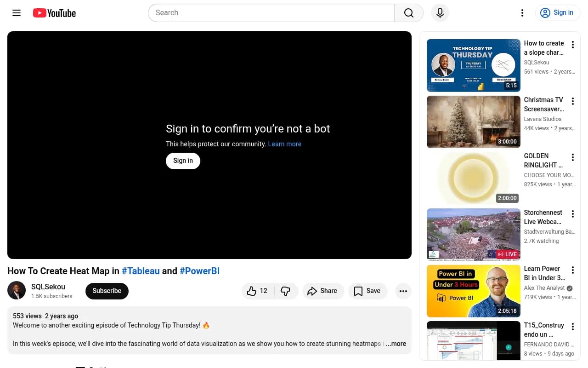Open options menu for Christmas TV Screensaver
The height and width of the screenshot is (368, 588).
[x=572, y=101]
